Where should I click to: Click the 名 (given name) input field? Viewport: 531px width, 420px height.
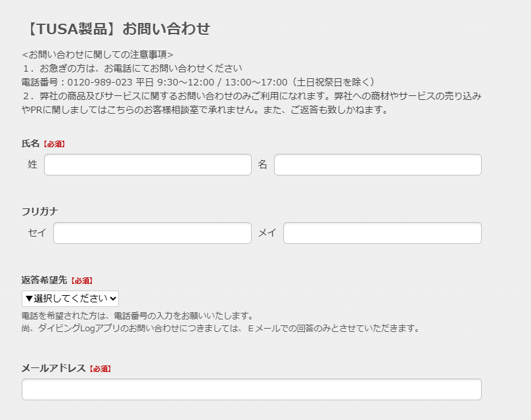coord(378,164)
